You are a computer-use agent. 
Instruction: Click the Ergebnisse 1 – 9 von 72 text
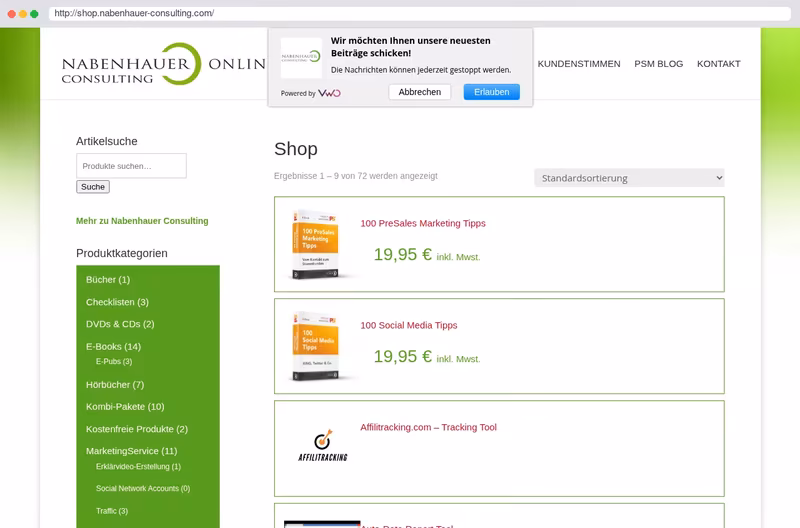[x=356, y=175]
